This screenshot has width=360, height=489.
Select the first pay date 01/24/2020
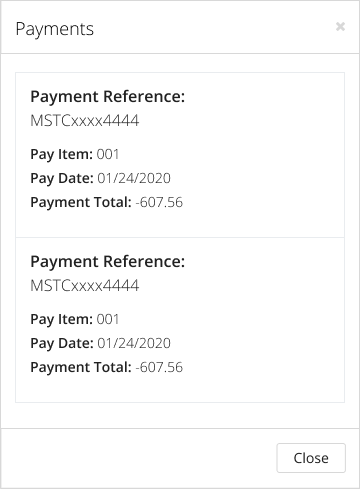tap(134, 178)
